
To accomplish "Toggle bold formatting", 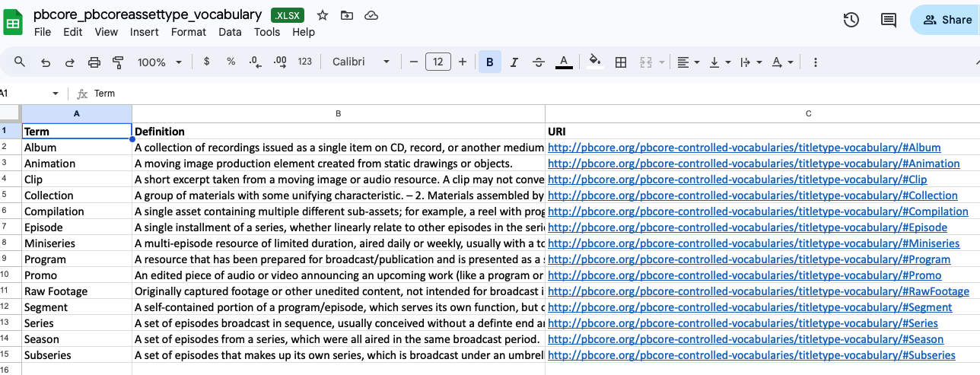I will [x=489, y=62].
